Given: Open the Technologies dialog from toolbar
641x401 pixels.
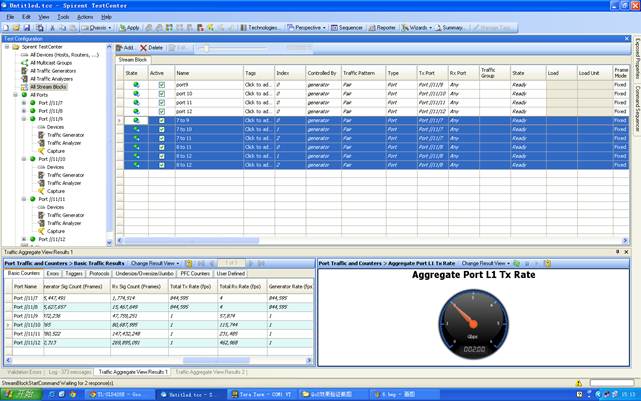Looking at the screenshot, I should click(x=260, y=28).
